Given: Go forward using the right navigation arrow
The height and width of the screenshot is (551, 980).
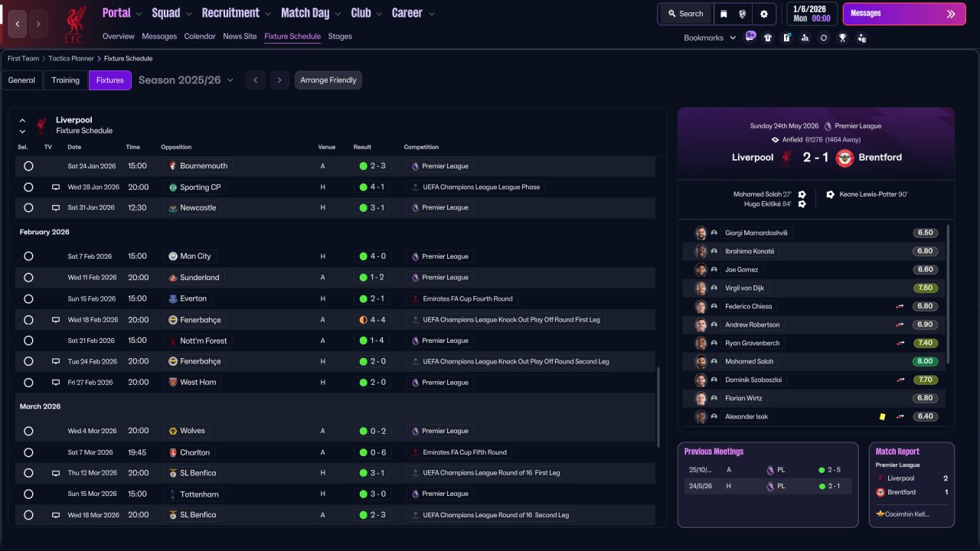Looking at the screenshot, I should tap(38, 24).
